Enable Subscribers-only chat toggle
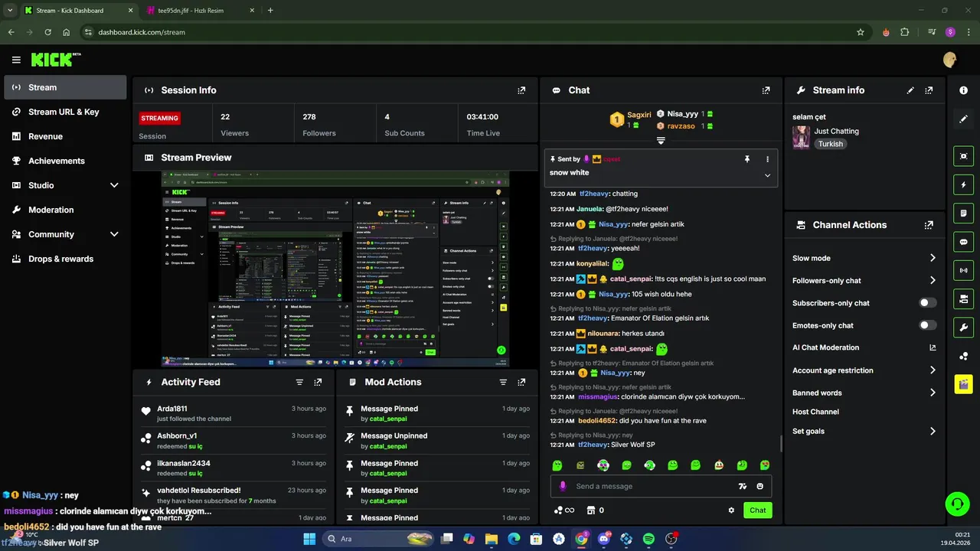 [928, 303]
